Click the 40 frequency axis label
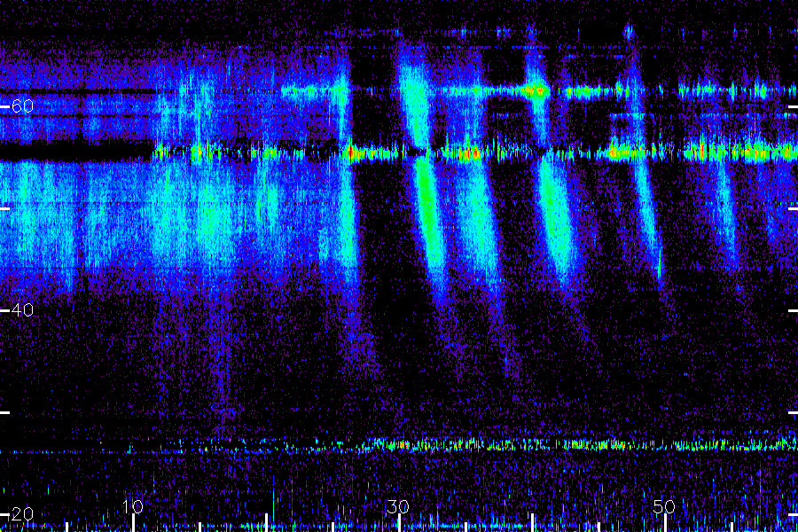The image size is (798, 532). tap(22, 309)
